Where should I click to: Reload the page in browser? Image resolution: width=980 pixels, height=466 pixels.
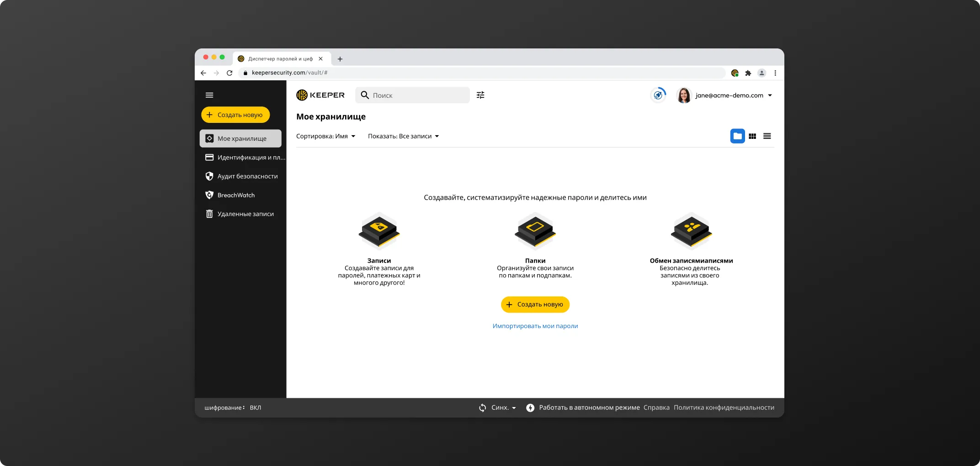coord(229,73)
